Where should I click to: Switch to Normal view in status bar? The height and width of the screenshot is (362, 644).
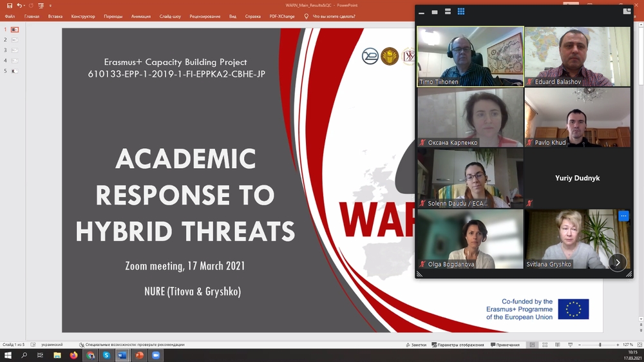pyautogui.click(x=533, y=345)
